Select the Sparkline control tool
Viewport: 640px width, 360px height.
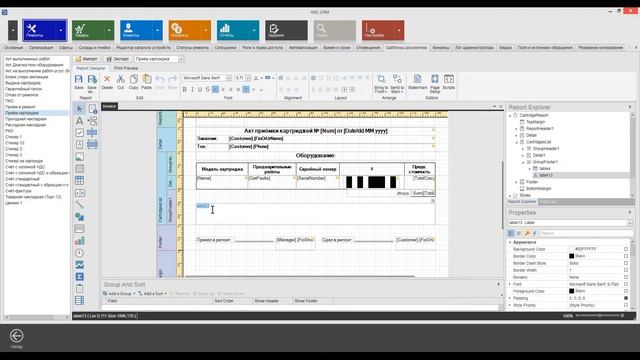click(x=80, y=264)
